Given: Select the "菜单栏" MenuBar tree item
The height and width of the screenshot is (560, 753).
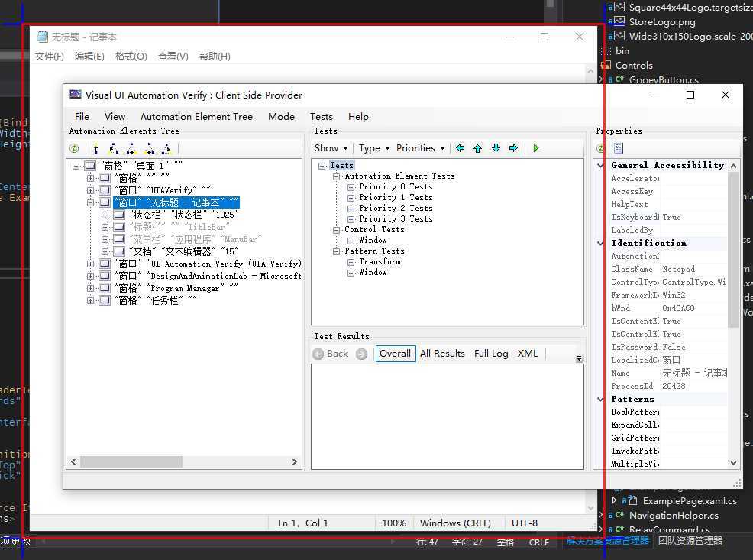Looking at the screenshot, I should 195,239.
